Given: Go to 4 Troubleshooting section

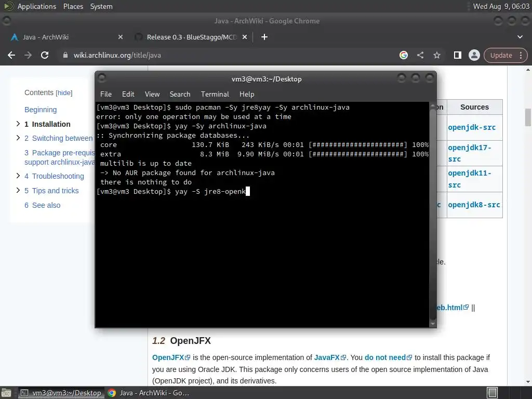Looking at the screenshot, I should [x=54, y=176].
